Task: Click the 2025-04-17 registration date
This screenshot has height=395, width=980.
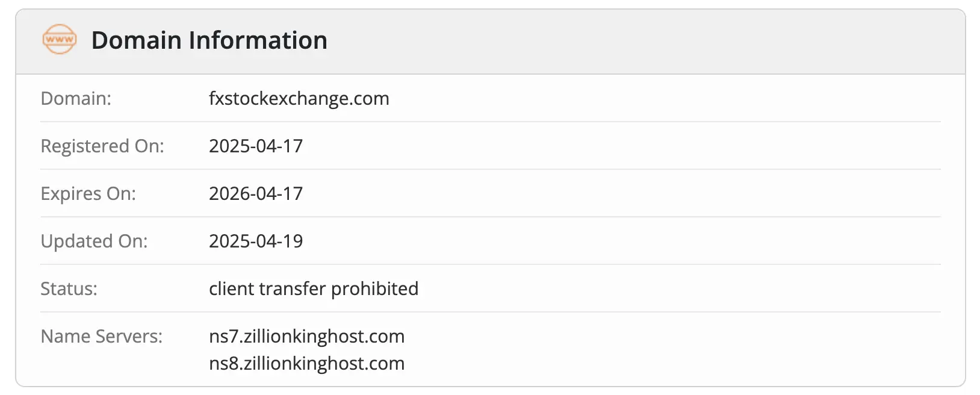Action: tap(255, 146)
